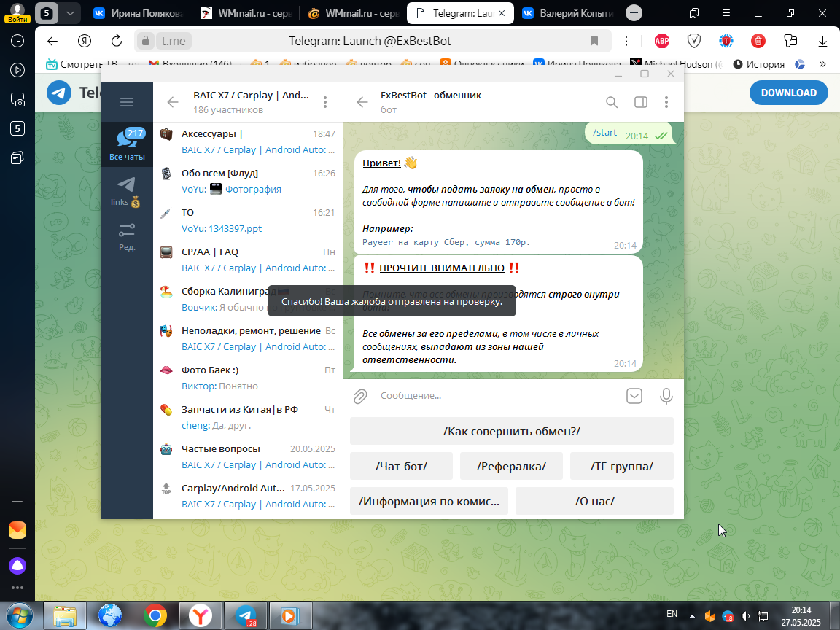This screenshot has height=630, width=840.
Task: Toggle the right info sidebar panel
Action: [x=641, y=102]
